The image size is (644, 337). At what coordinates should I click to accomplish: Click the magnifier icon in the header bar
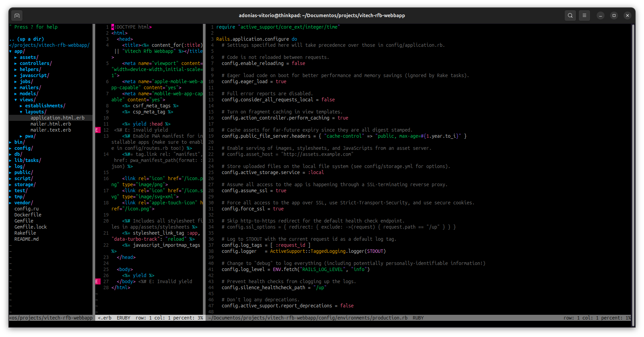(x=570, y=15)
